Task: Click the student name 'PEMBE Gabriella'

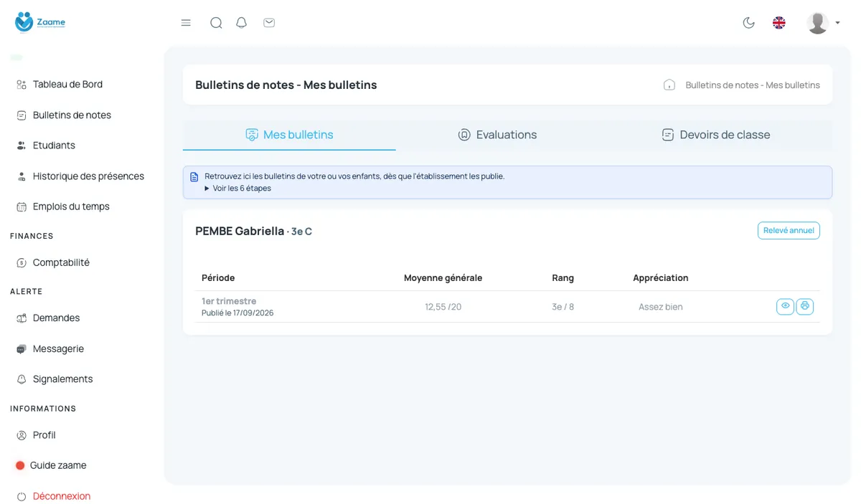Action: click(x=240, y=231)
